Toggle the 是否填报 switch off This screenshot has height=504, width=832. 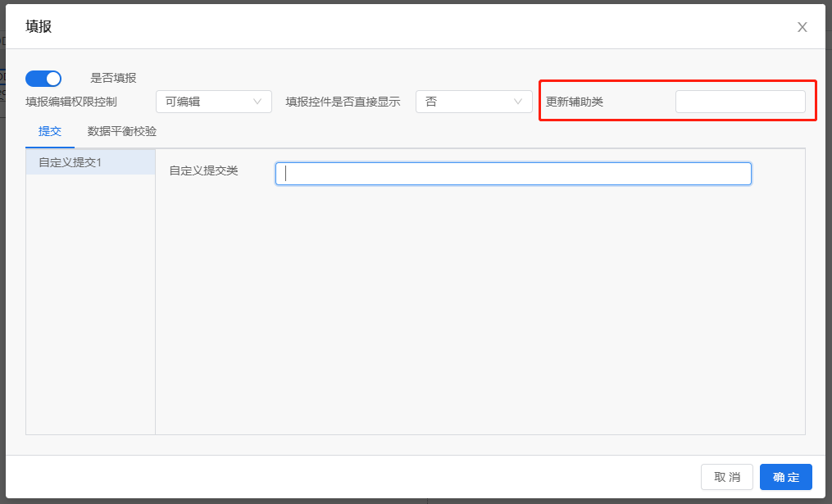click(43, 79)
